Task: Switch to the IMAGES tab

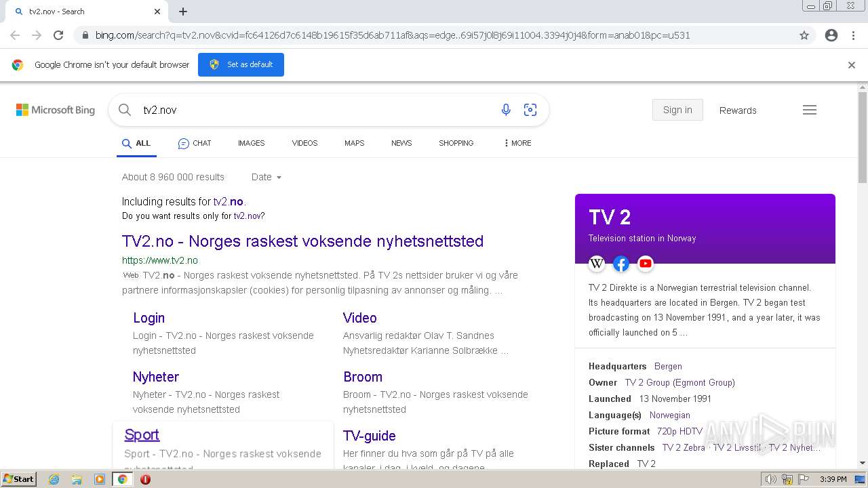Action: click(252, 143)
